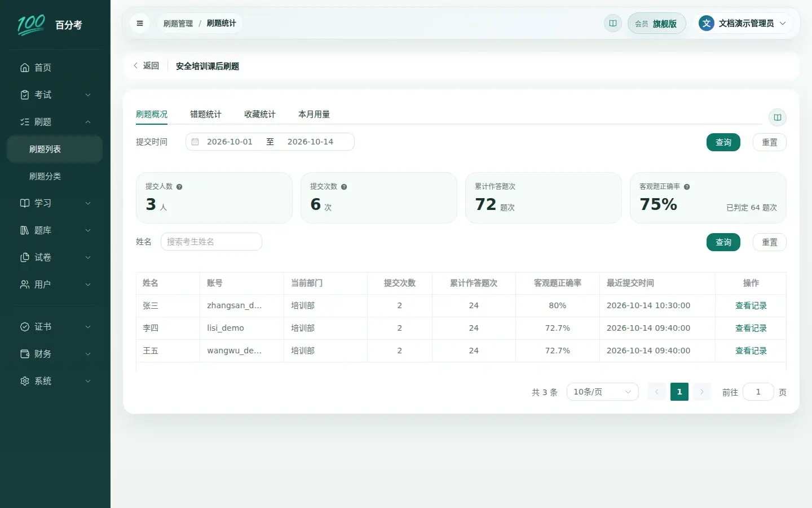The height and width of the screenshot is (508, 812).
Task: Open the book icon in top header
Action: pyautogui.click(x=613, y=24)
